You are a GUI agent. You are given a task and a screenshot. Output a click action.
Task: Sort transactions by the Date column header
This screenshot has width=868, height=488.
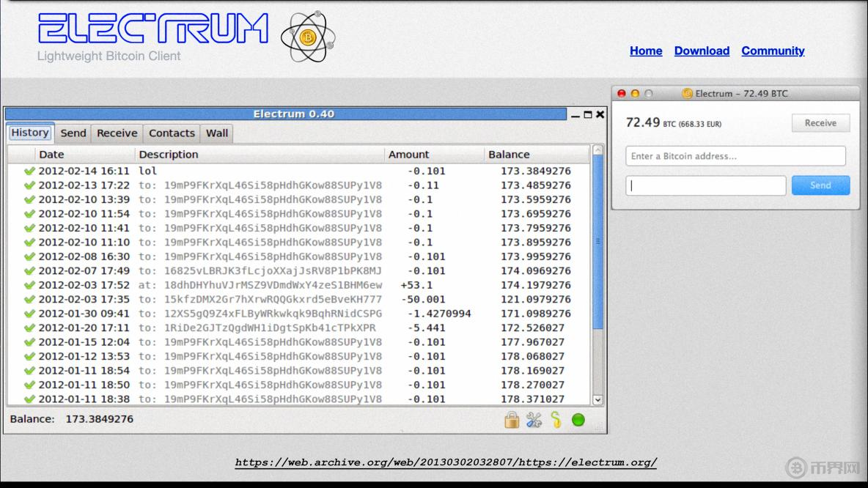pyautogui.click(x=51, y=155)
